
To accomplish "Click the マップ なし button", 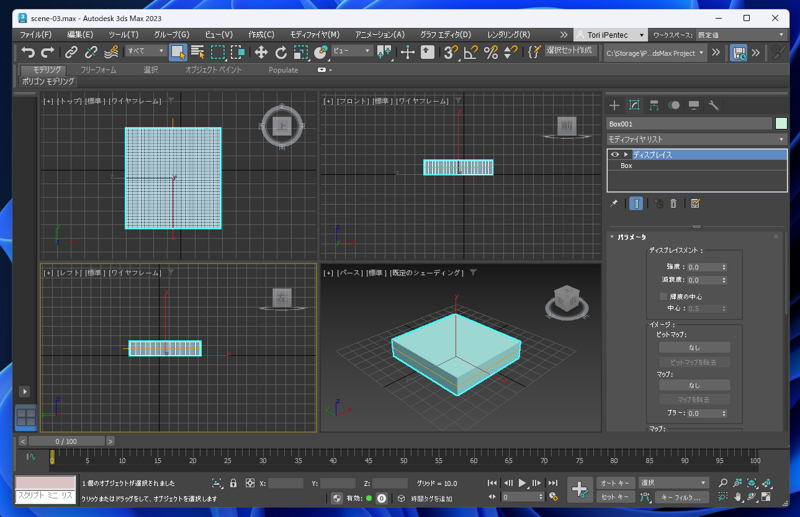I will [694, 385].
